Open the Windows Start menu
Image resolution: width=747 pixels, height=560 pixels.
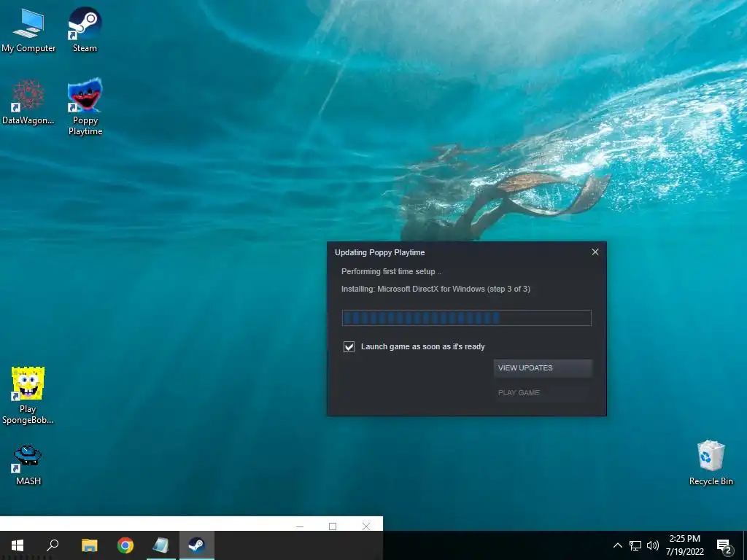pyautogui.click(x=18, y=545)
